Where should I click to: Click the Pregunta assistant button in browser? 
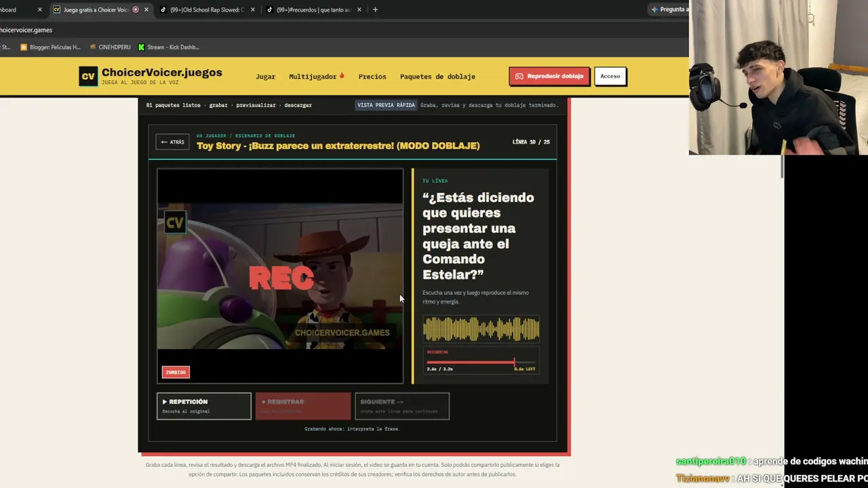pyautogui.click(x=668, y=9)
